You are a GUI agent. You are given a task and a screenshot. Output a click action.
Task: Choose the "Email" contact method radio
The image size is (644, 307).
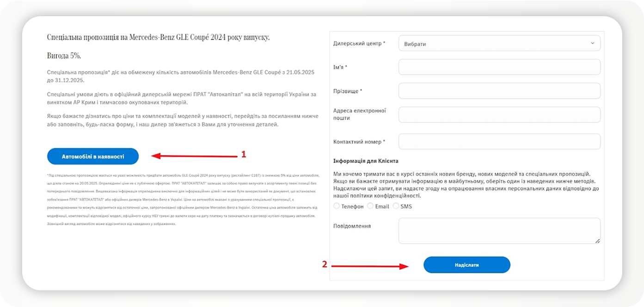coord(370,206)
